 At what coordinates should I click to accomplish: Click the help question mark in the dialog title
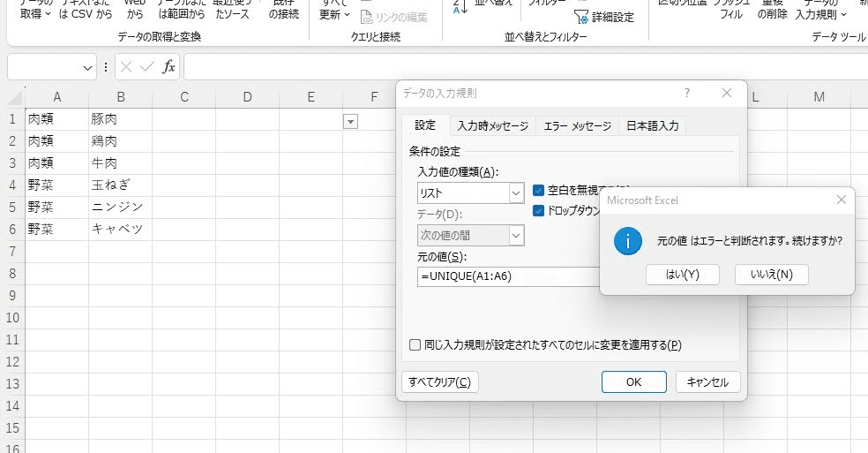click(x=687, y=93)
